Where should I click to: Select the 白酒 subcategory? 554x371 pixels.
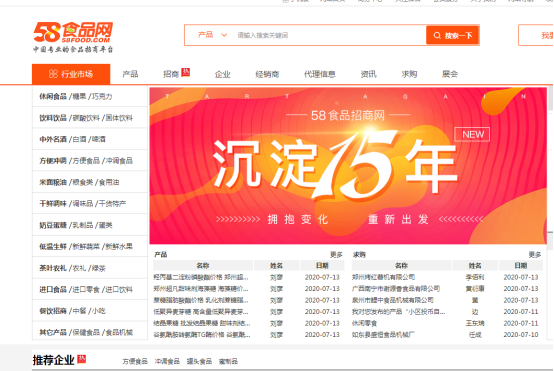(x=79, y=139)
